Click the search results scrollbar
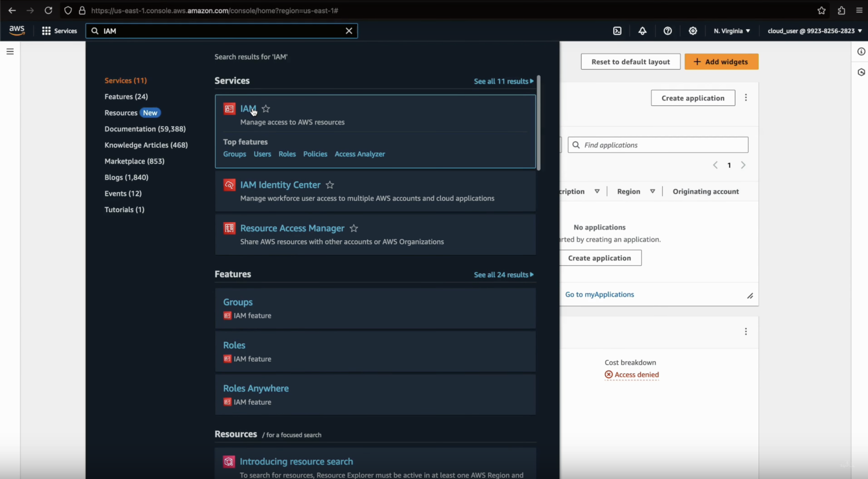Screen dimensions: 868x479 click(538, 123)
